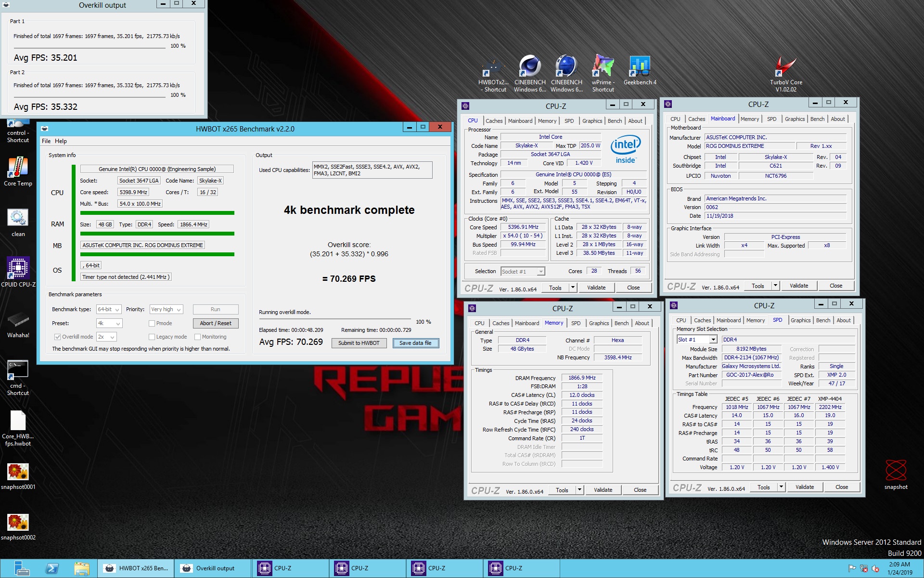
Task: Click Part 1 progress bar
Action: (90, 48)
